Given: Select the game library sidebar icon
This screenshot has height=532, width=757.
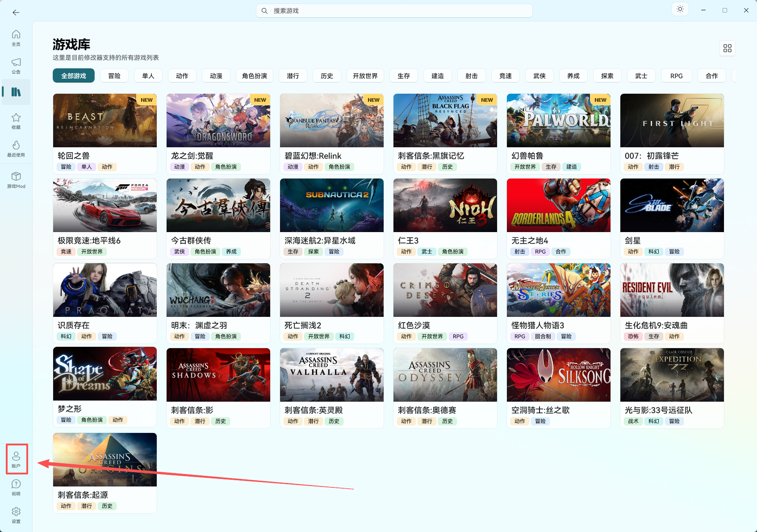Looking at the screenshot, I should pos(16,92).
